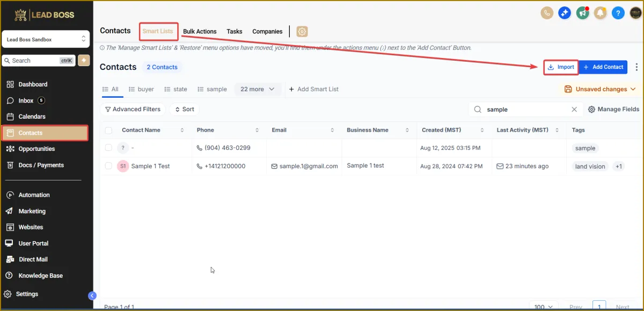Clear the sample search with the X
This screenshot has height=311, width=644.
coord(574,109)
